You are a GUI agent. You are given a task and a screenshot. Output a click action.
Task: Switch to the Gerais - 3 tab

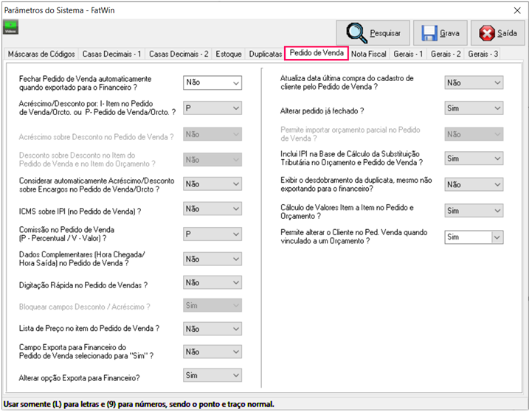click(x=483, y=54)
